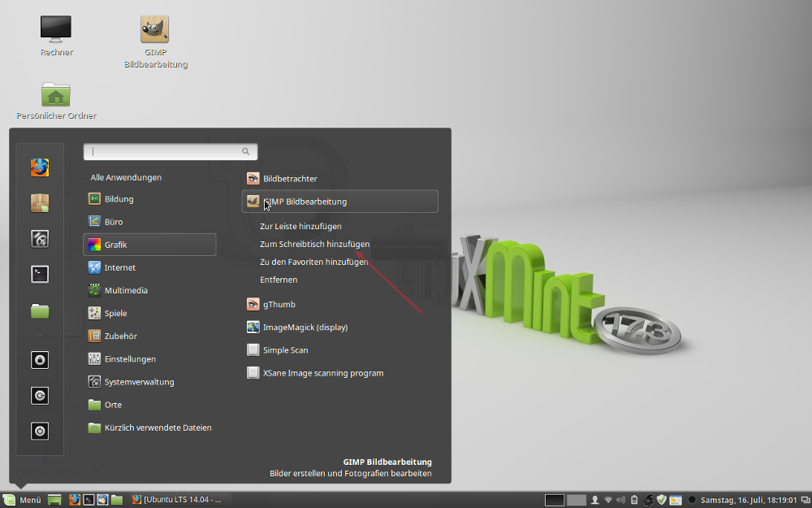The width and height of the screenshot is (812, 508).
Task: Click the black cog tray icon left of the date
Action: pos(691,500)
